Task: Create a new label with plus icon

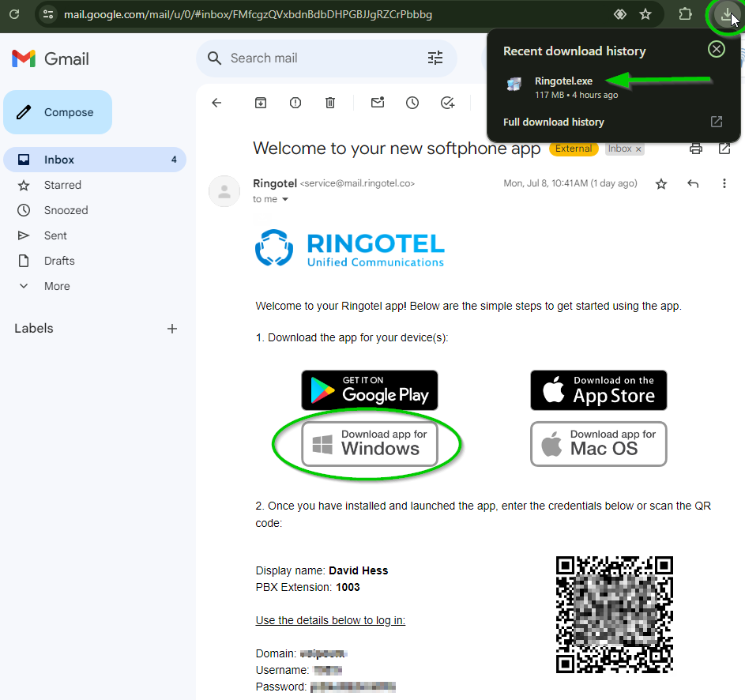Action: 172,329
